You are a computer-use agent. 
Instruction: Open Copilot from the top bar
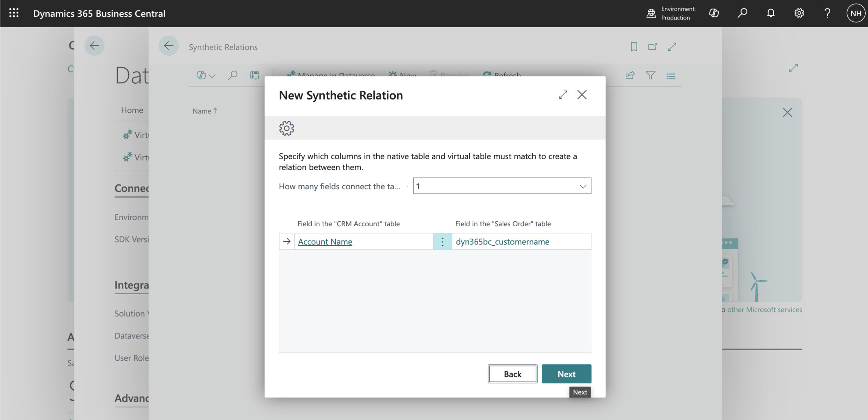pos(714,13)
